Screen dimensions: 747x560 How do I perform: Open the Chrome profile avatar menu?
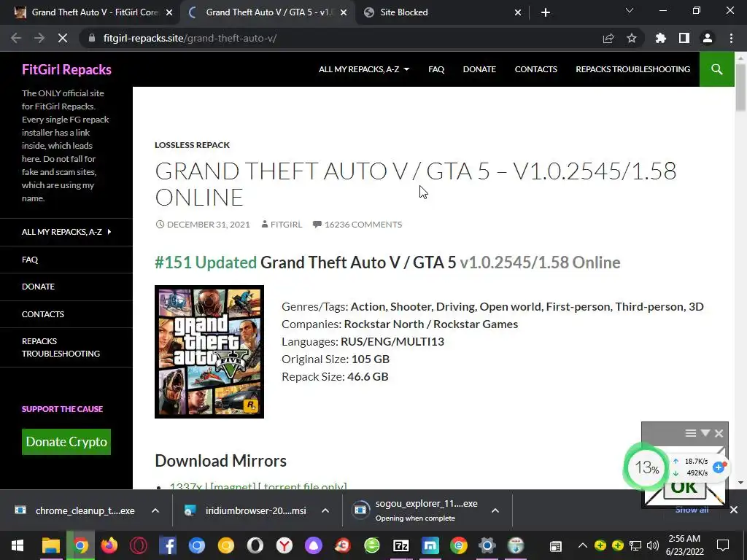pos(708,38)
